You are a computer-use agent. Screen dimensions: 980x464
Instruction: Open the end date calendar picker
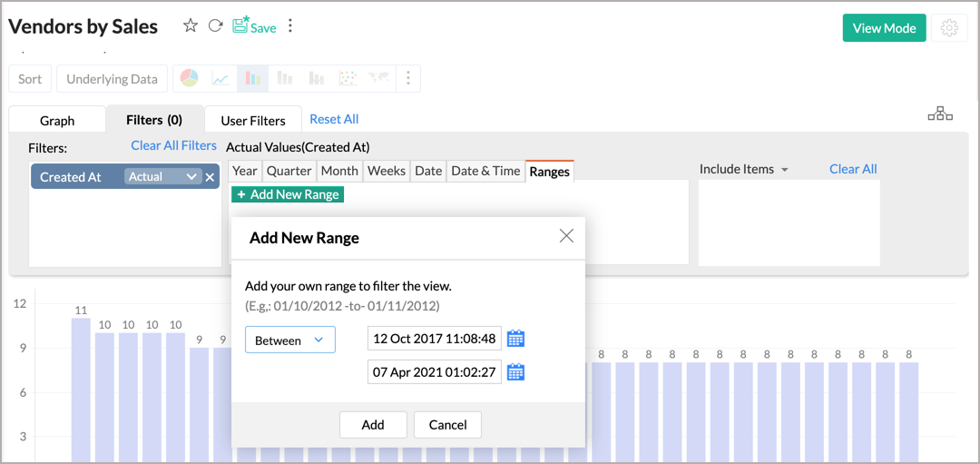click(x=515, y=371)
